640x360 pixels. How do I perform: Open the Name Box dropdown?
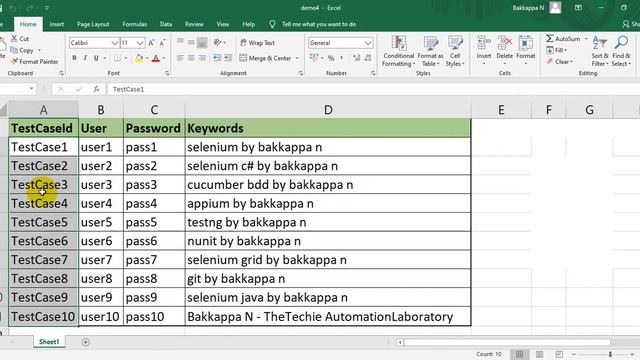click(x=31, y=89)
